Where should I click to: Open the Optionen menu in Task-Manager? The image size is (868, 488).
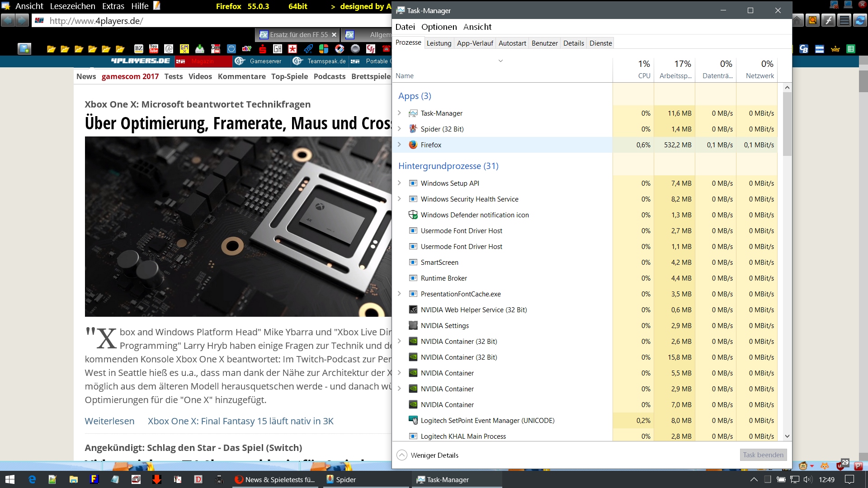click(439, 27)
